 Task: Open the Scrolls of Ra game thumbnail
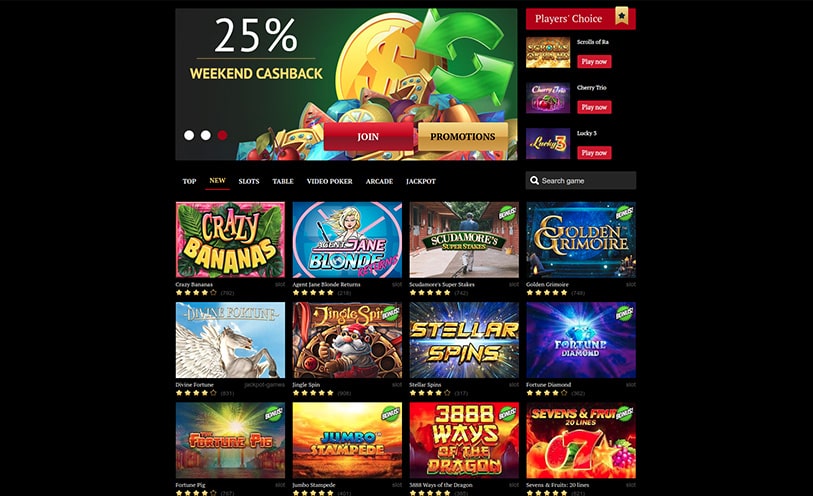coord(548,52)
